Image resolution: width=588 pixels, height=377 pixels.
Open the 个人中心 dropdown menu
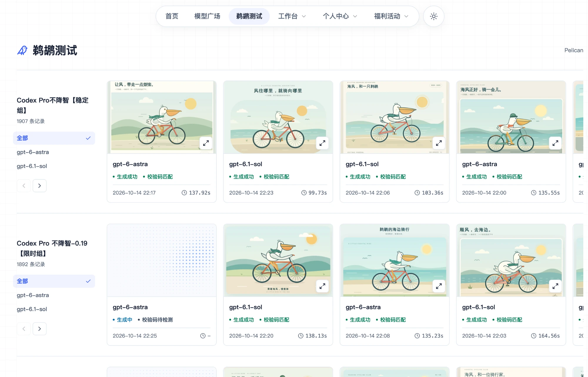tap(340, 16)
